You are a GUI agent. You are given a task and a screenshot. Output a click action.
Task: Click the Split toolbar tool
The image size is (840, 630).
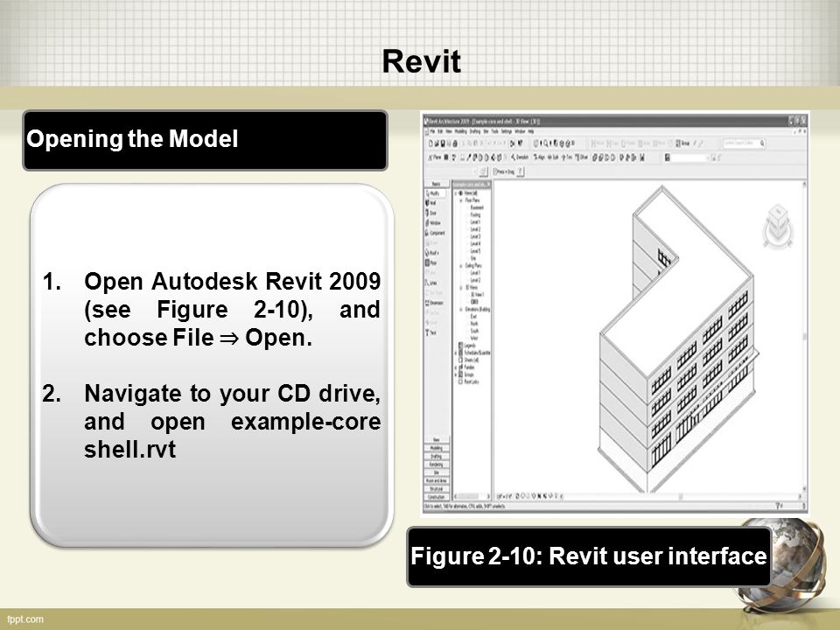point(552,157)
